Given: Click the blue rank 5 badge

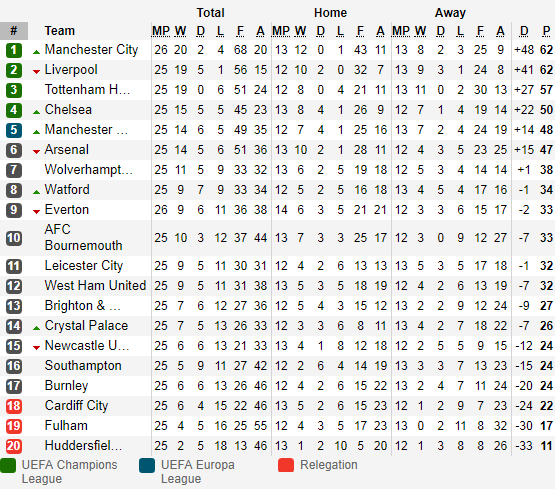Looking at the screenshot, I should pos(14,130).
